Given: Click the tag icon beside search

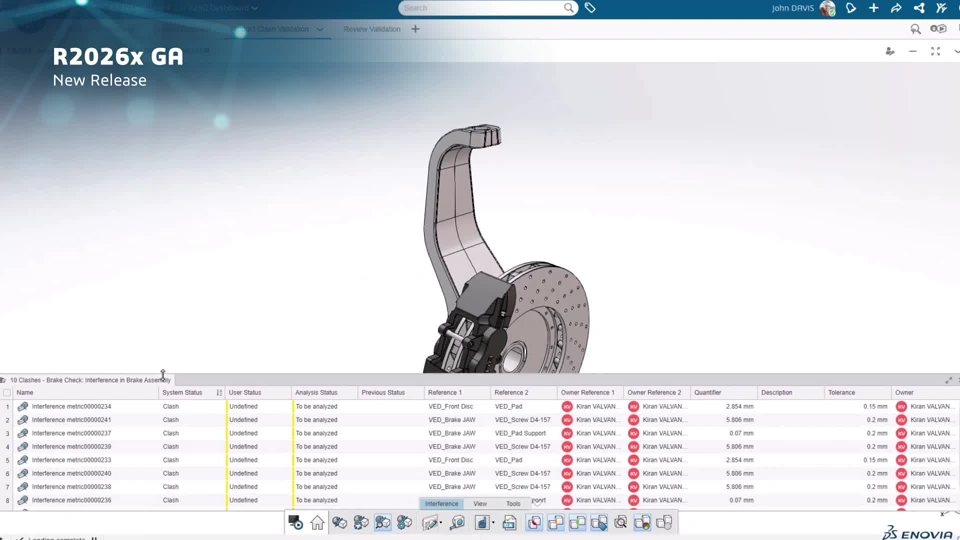Looking at the screenshot, I should click(590, 8).
